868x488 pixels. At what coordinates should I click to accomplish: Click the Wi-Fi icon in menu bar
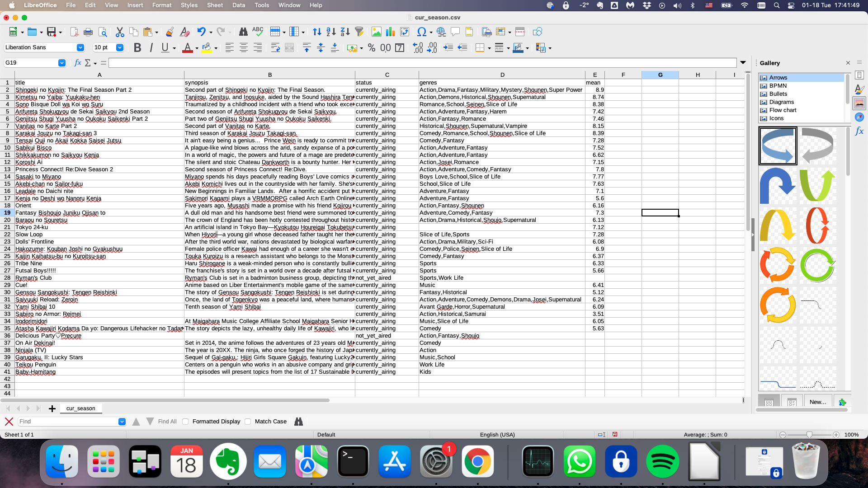click(744, 5)
